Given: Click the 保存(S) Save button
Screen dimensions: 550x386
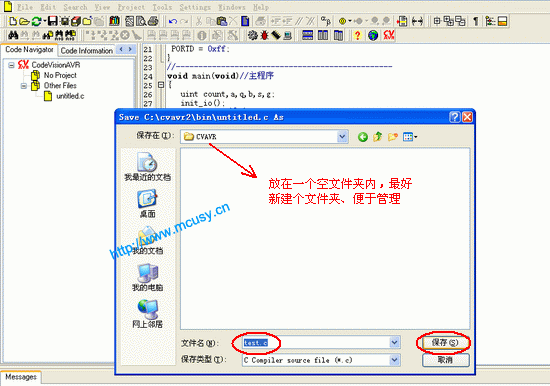Looking at the screenshot, I should 445,342.
